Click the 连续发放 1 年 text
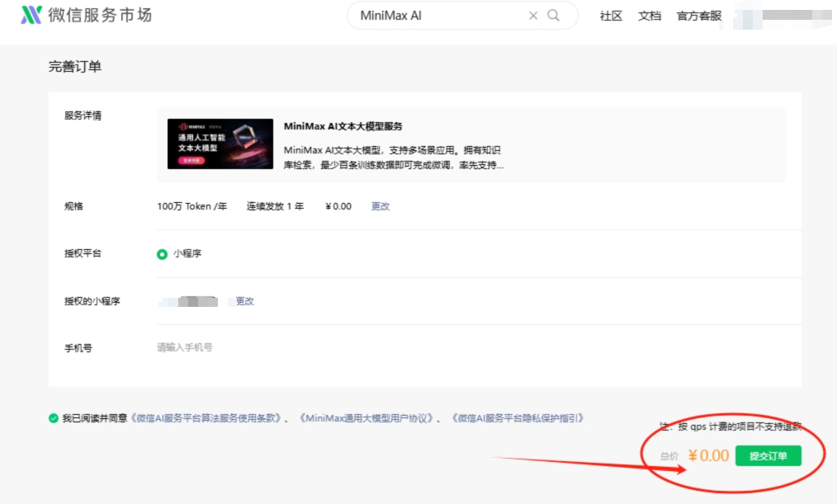Viewport: 837px width, 504px height. pos(275,206)
